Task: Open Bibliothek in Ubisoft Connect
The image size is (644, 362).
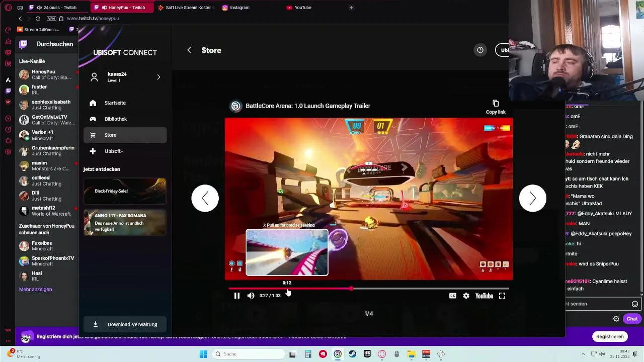Action: point(125,119)
